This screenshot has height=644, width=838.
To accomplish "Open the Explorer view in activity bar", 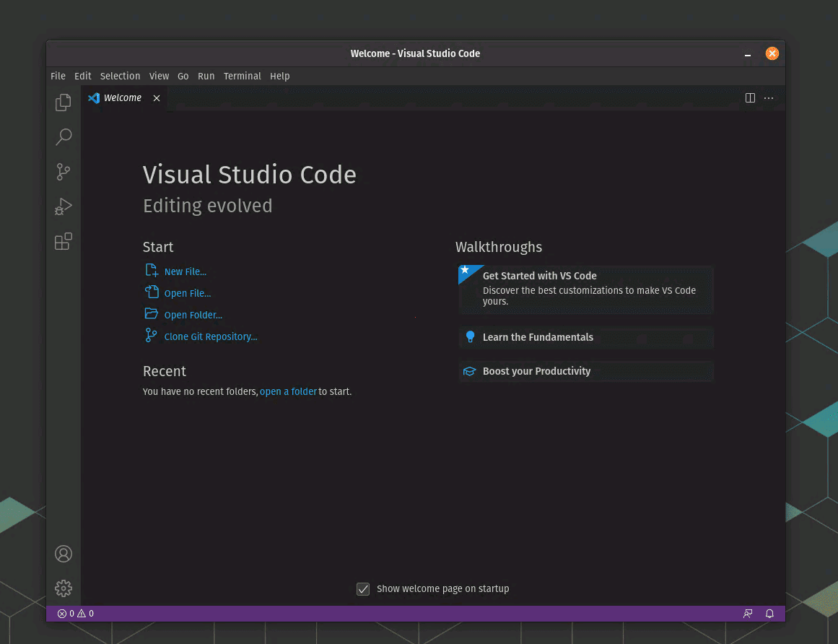I will click(64, 103).
